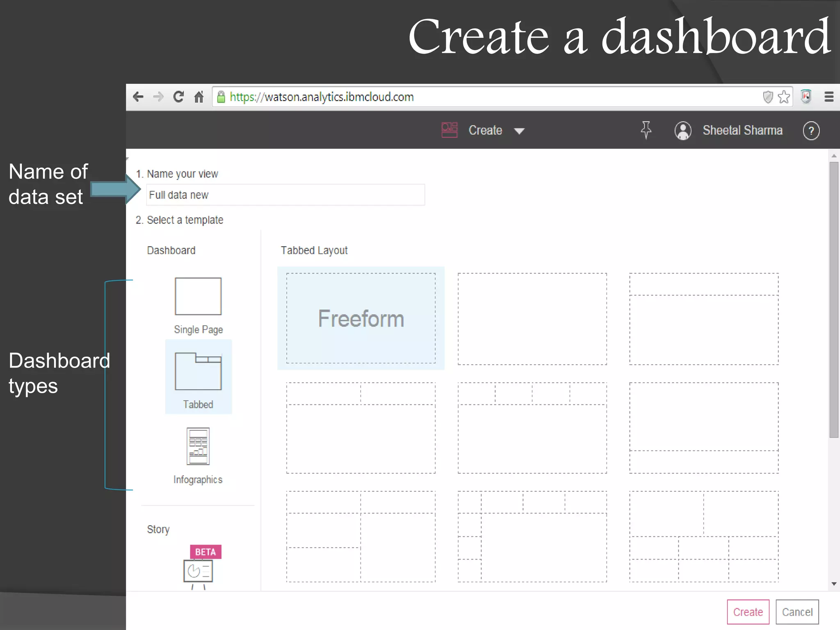Viewport: 840px width, 630px height.
Task: Click the 'Story' section heading
Action: 158,530
